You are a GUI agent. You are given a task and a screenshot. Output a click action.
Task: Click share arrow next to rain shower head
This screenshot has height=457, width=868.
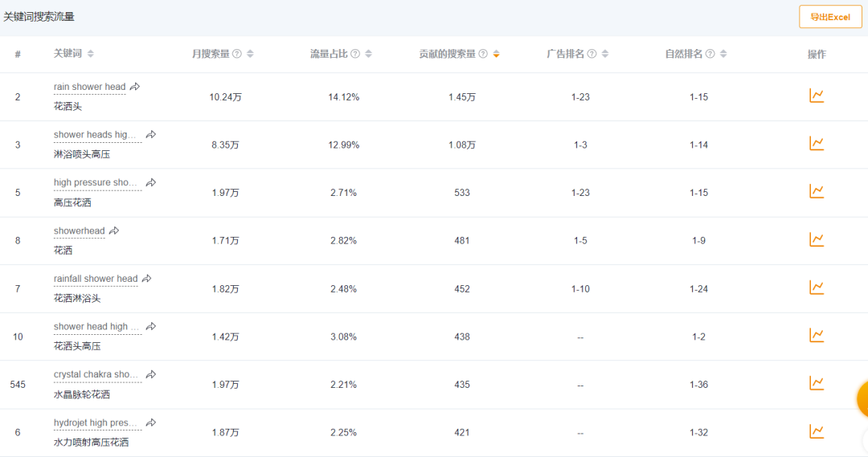pos(135,87)
